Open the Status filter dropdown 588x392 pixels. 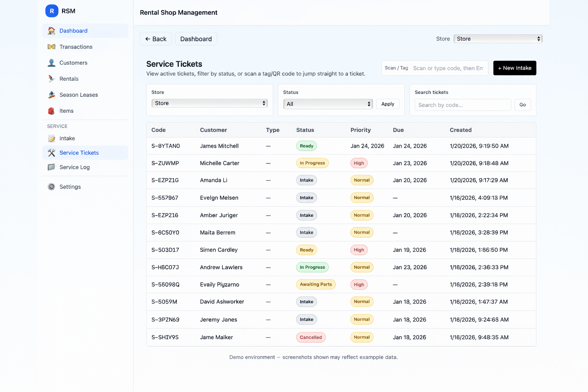(327, 104)
